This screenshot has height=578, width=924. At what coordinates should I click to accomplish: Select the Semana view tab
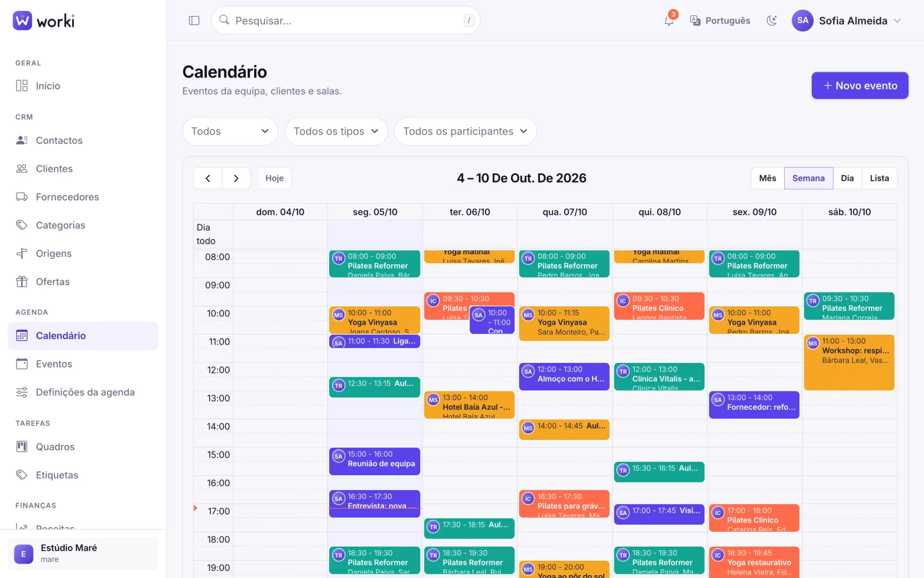coord(808,178)
